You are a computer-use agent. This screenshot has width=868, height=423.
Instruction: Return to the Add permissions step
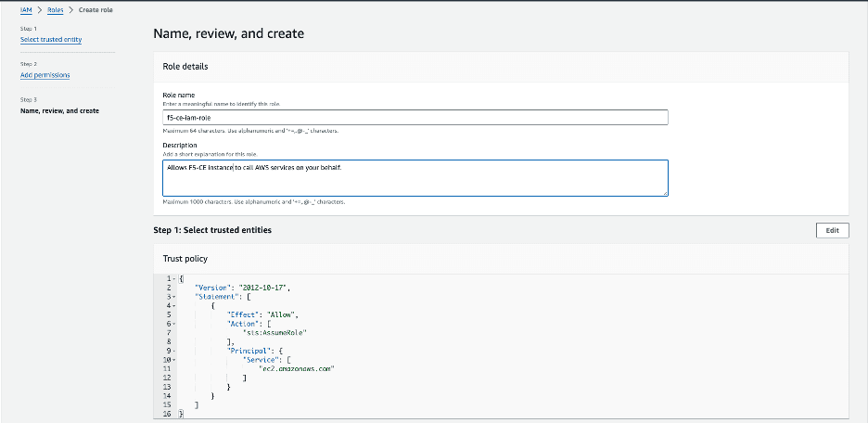45,75
